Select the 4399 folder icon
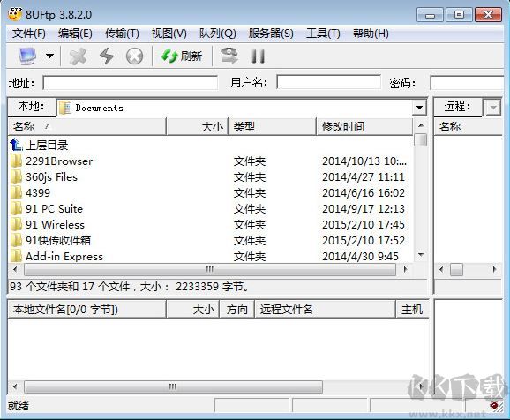 16,193
